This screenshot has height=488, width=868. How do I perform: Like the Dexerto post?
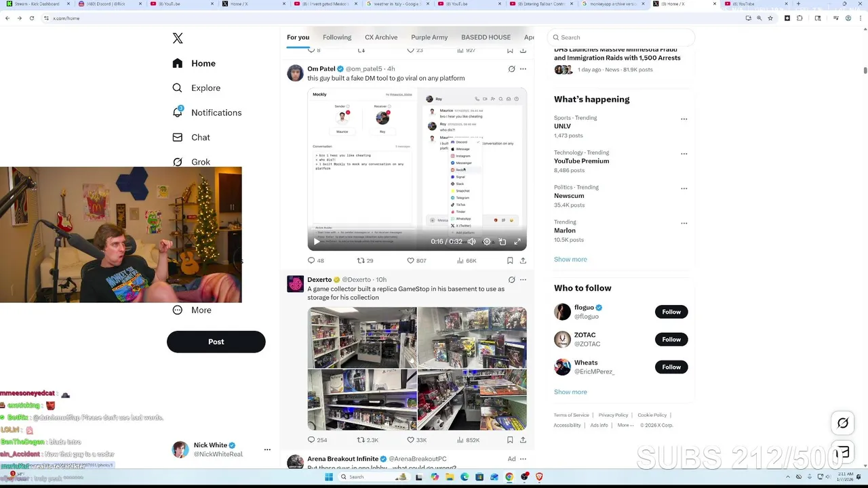coord(416,440)
